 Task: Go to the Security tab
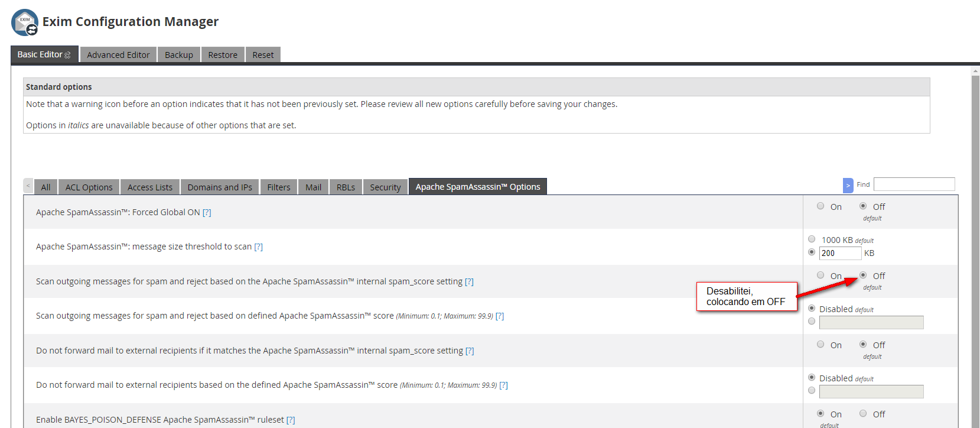click(385, 187)
